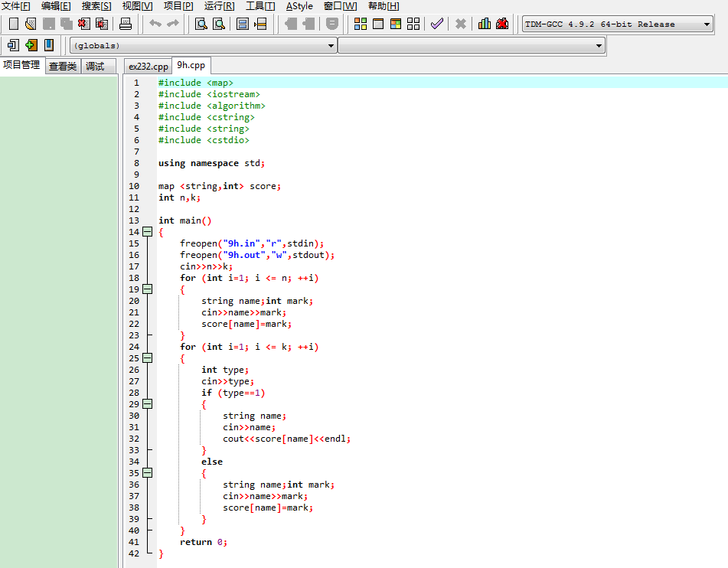728x568 pixels.
Task: Open the 文件[F] menu
Action: click(16, 6)
